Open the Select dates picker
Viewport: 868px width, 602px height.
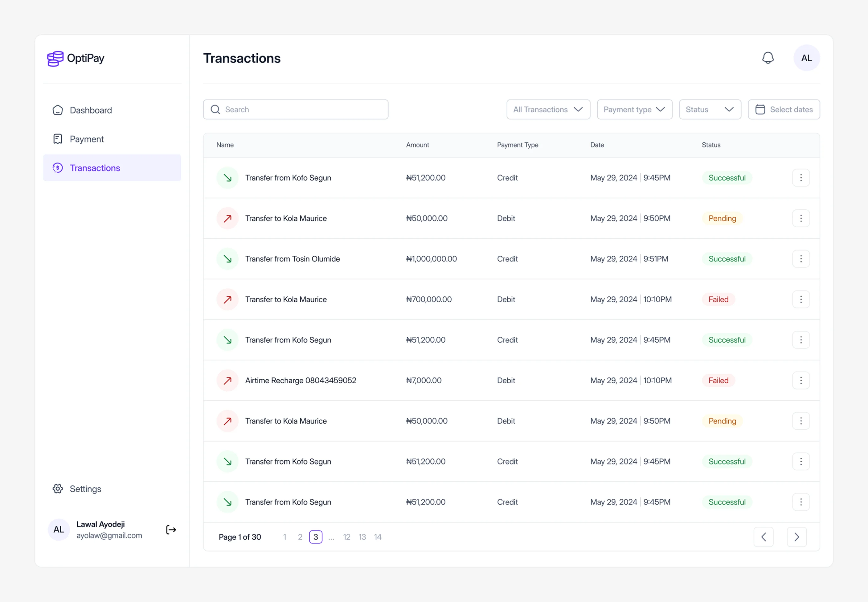[784, 109]
